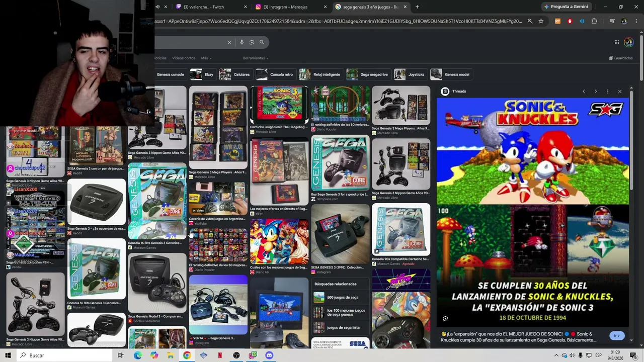Open the media controls button in Chrome
This screenshot has height=362, width=644.
point(612,21)
